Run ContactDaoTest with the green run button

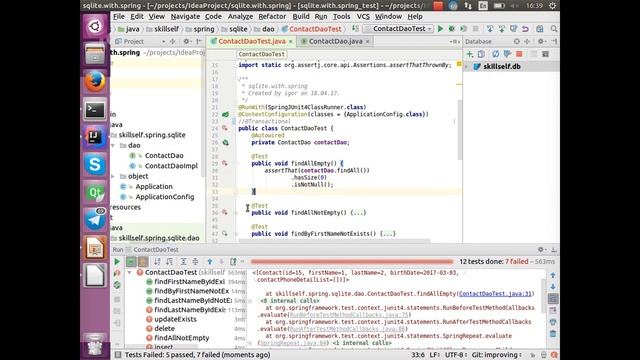point(440,29)
